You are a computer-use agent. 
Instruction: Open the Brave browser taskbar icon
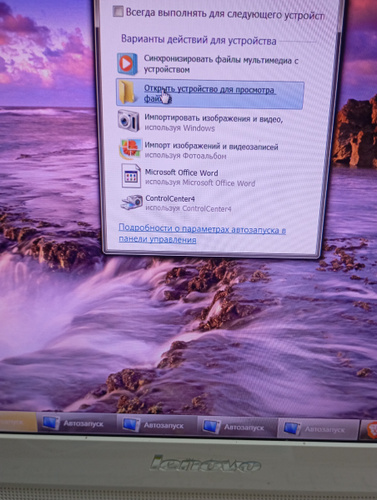[371, 429]
